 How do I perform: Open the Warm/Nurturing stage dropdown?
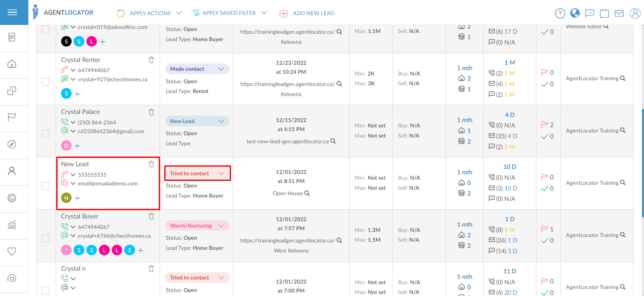click(197, 226)
